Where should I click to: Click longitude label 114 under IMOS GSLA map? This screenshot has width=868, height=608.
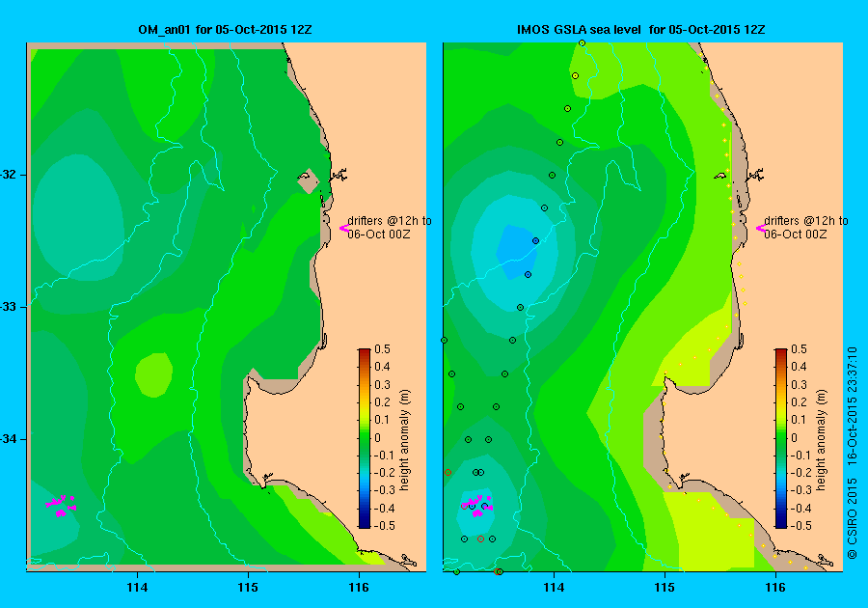555,588
